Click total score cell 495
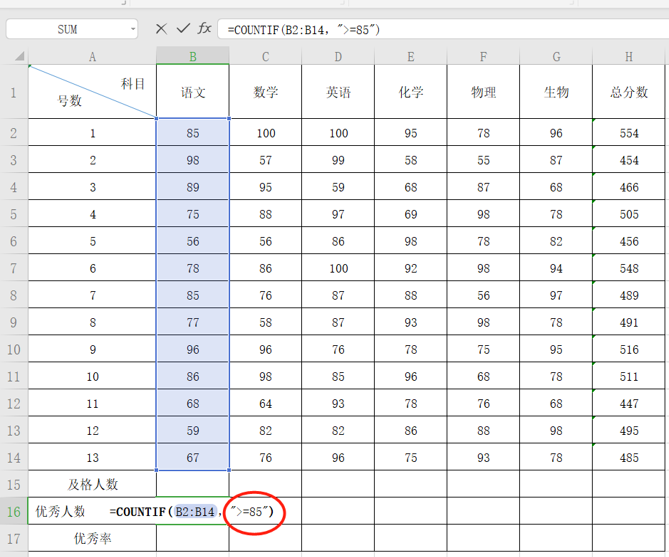This screenshot has height=557, width=669. point(629,430)
